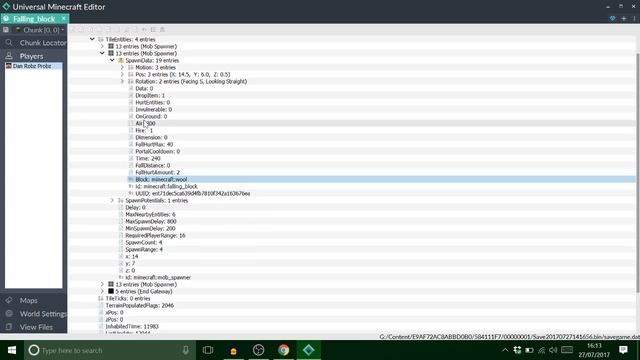The width and height of the screenshot is (640, 360).
Task: Click the Windows search box
Action: [x=110, y=350]
